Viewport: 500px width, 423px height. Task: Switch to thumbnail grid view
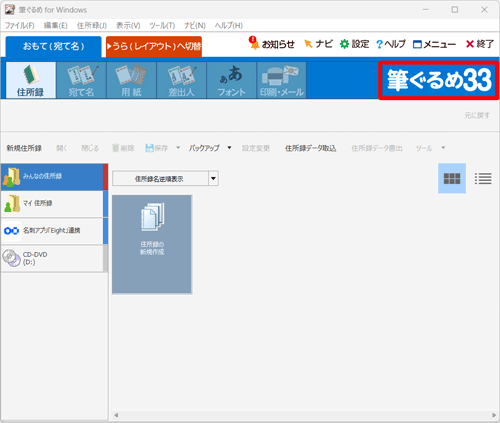[x=452, y=178]
